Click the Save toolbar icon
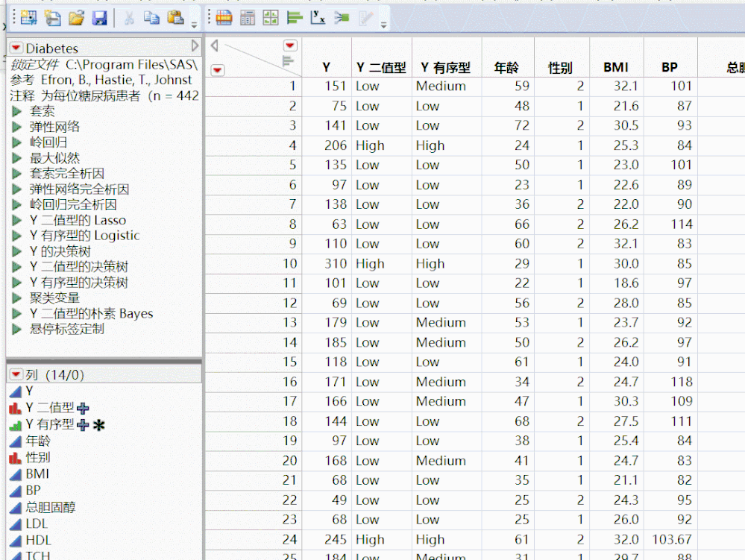The width and height of the screenshot is (745, 560). tap(101, 16)
